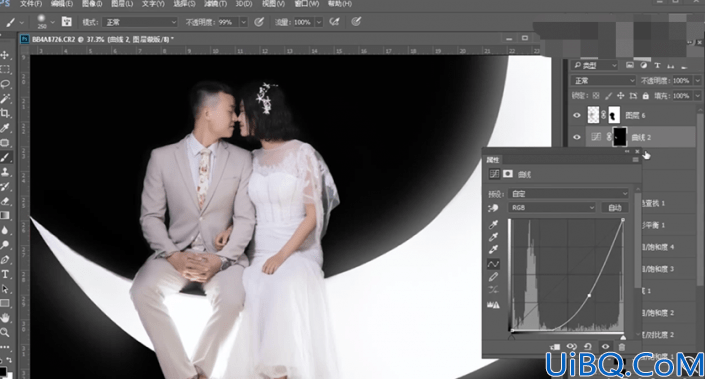Select the 曲线 2 layer mask thumbnail
The width and height of the screenshot is (705, 379).
click(x=620, y=137)
